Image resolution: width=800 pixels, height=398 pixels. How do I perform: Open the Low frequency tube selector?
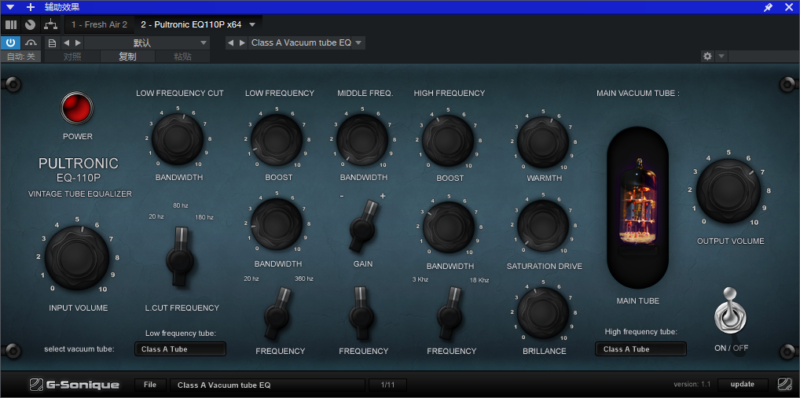point(180,349)
